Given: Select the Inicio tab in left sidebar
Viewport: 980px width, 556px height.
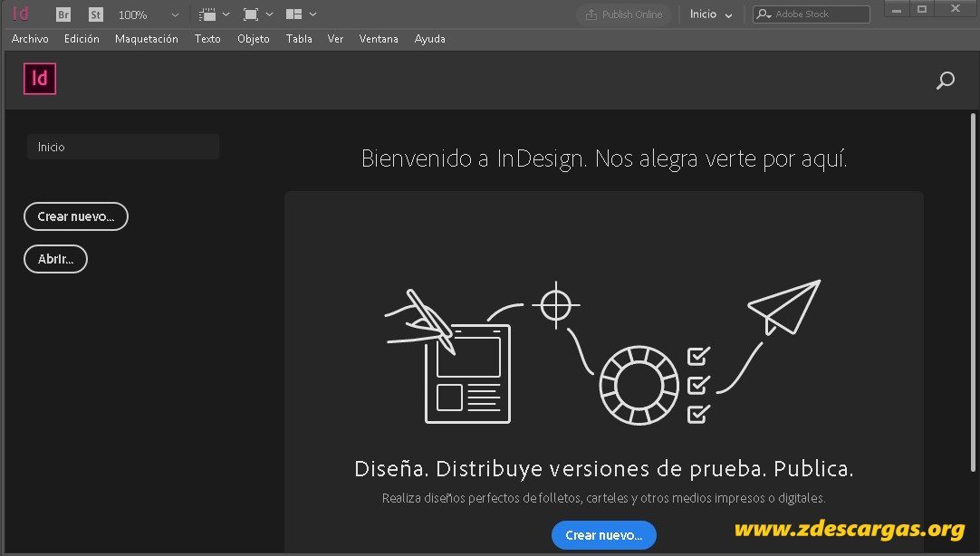Looking at the screenshot, I should [x=123, y=148].
